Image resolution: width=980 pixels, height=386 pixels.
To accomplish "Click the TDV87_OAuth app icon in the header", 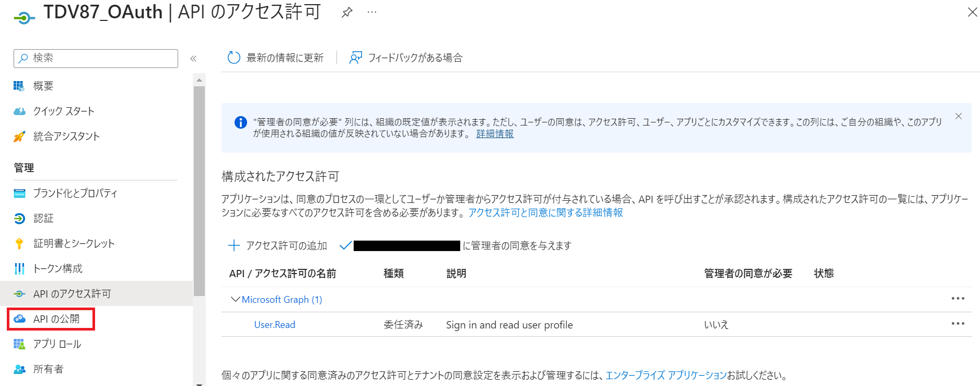I will coord(24,18).
